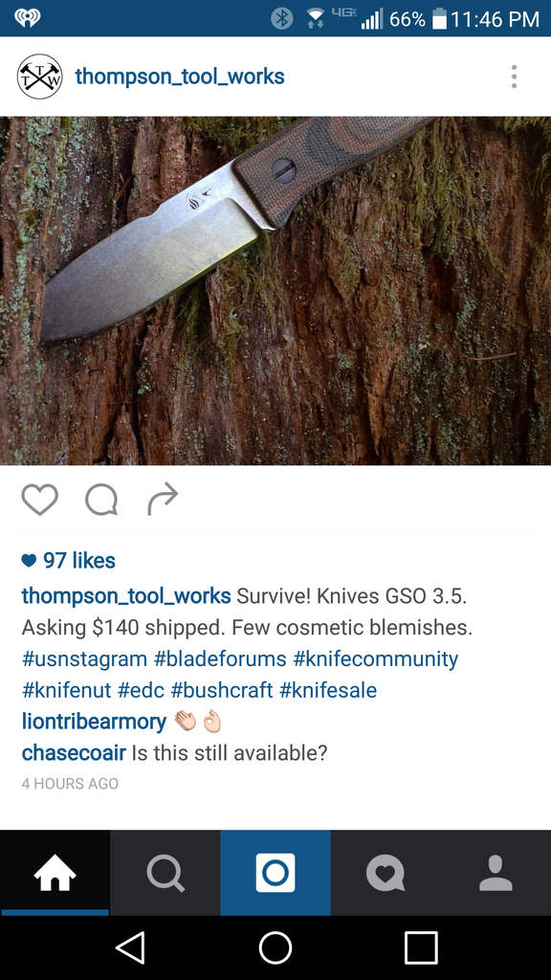Open the Activity heart-bubble tab
The height and width of the screenshot is (980, 551).
tap(386, 873)
